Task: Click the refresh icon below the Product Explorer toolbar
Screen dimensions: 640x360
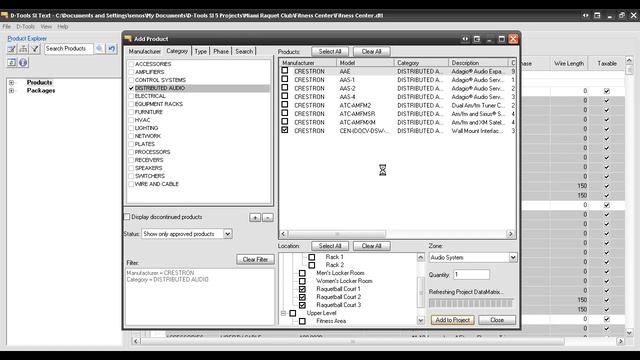Action: click(x=11, y=62)
